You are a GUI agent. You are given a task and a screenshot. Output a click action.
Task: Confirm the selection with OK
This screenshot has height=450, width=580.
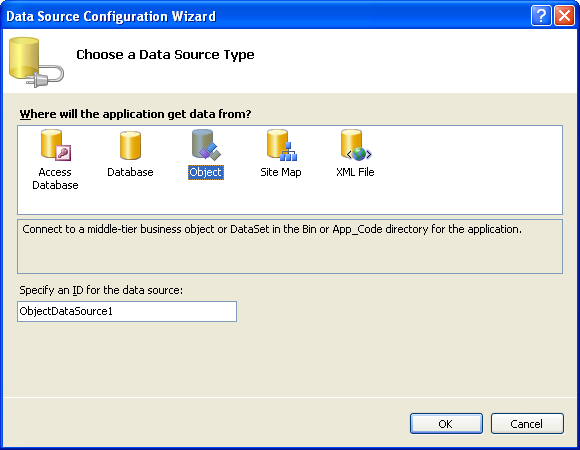pos(446,424)
